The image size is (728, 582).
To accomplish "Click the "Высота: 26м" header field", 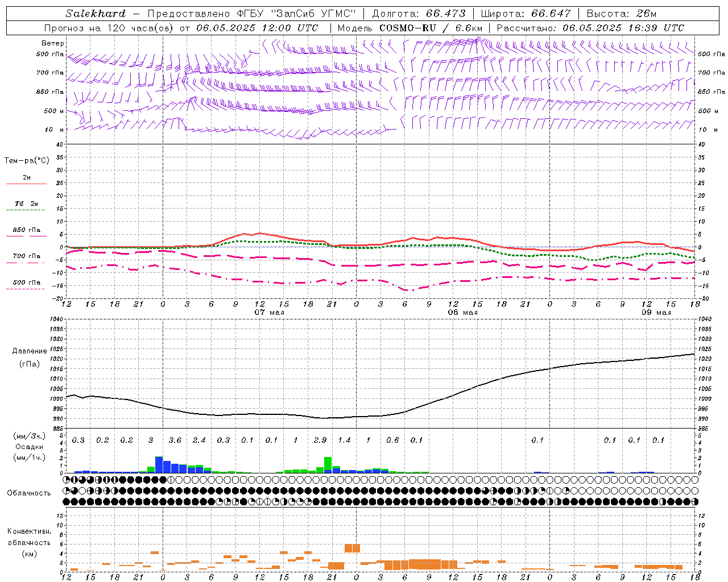I will point(622,14).
